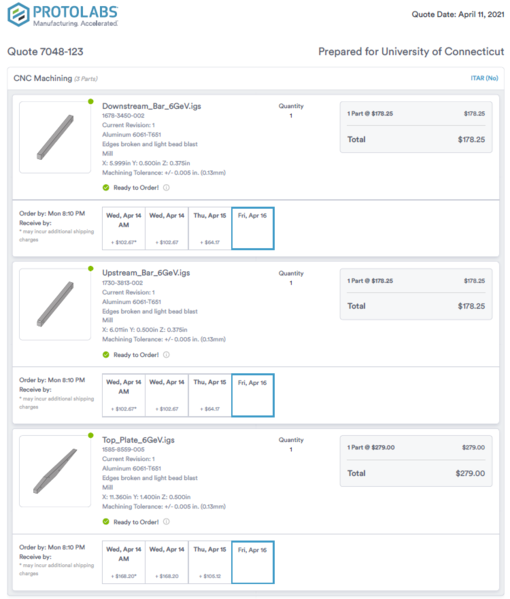The image size is (510, 599).
Task: Click Upstream_Bar_6GeV.igs part title
Action: [146, 273]
